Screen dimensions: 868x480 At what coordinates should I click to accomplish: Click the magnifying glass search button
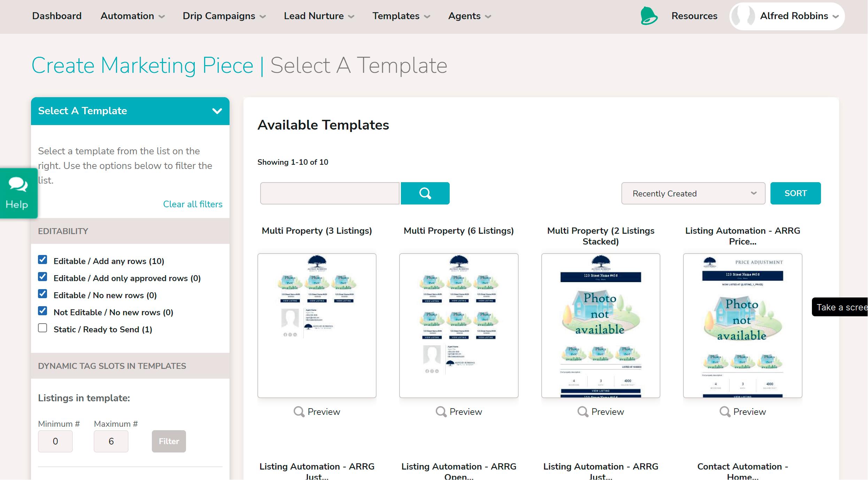point(425,193)
